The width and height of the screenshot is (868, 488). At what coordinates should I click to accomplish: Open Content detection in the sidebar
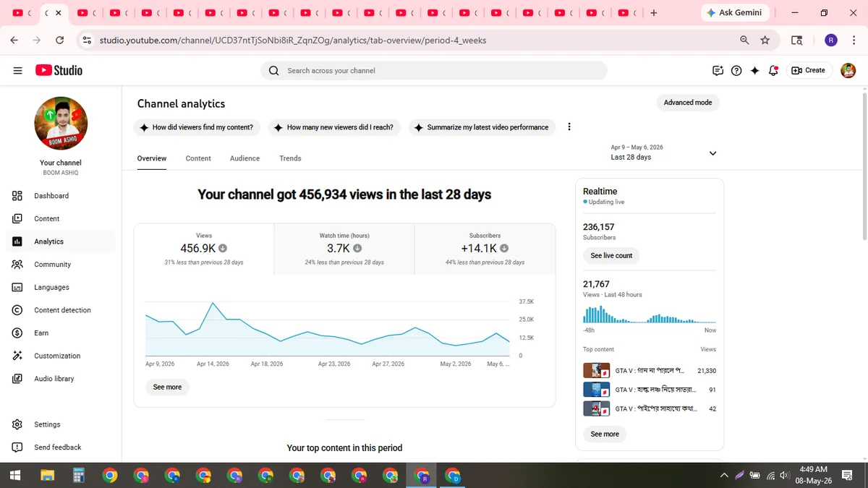tap(61, 310)
